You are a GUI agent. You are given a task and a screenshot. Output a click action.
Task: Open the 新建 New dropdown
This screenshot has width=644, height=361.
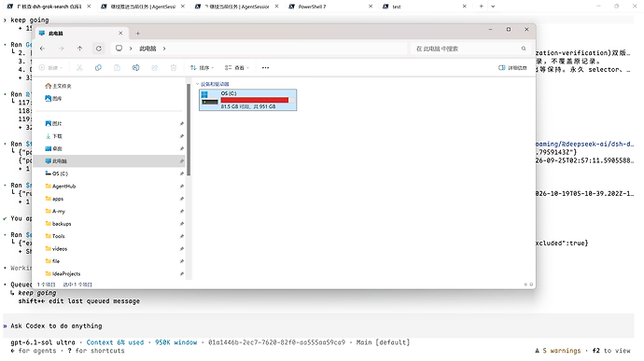51,68
